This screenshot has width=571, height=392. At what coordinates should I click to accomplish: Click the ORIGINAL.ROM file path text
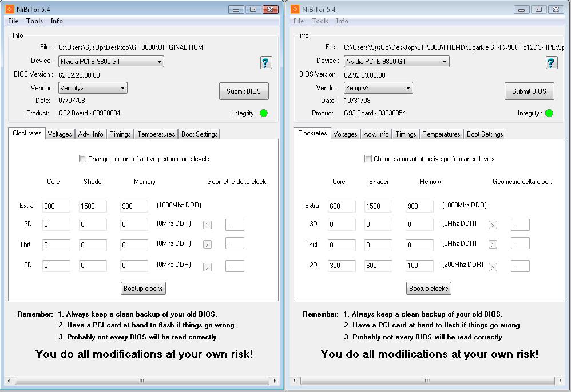(130, 47)
